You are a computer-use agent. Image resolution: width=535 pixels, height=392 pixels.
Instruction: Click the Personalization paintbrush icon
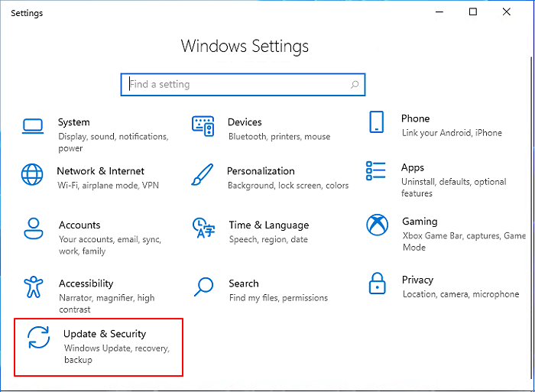click(x=202, y=174)
